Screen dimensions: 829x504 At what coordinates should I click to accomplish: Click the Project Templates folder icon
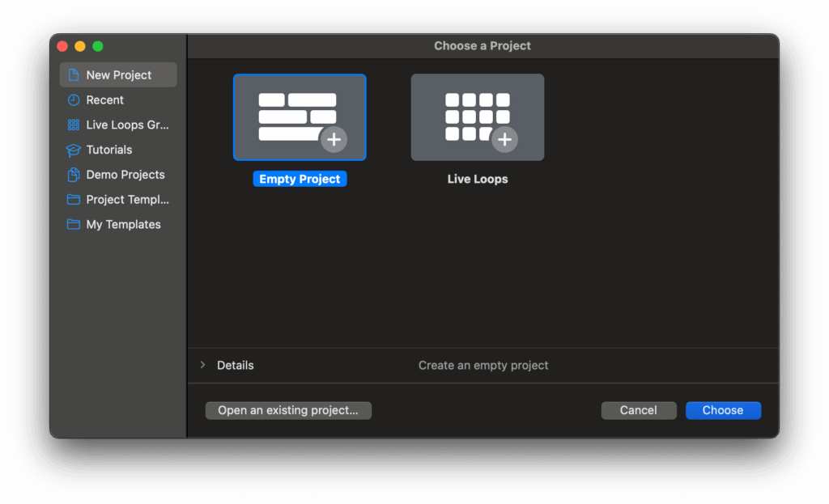coord(74,200)
